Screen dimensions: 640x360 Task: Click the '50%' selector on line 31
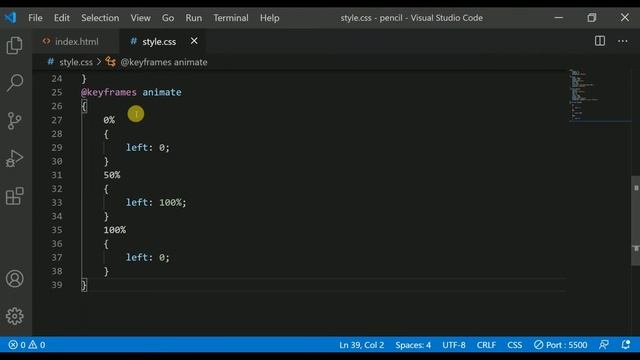[112, 175]
